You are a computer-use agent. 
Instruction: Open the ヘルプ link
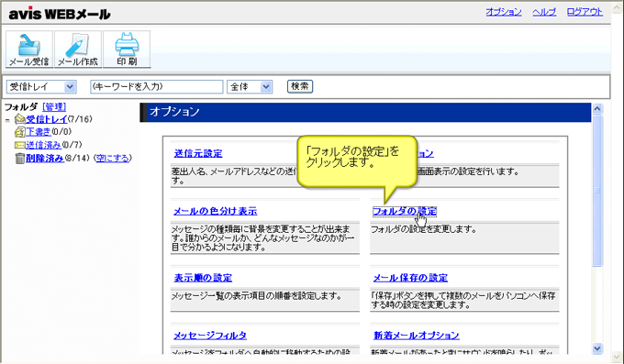544,12
